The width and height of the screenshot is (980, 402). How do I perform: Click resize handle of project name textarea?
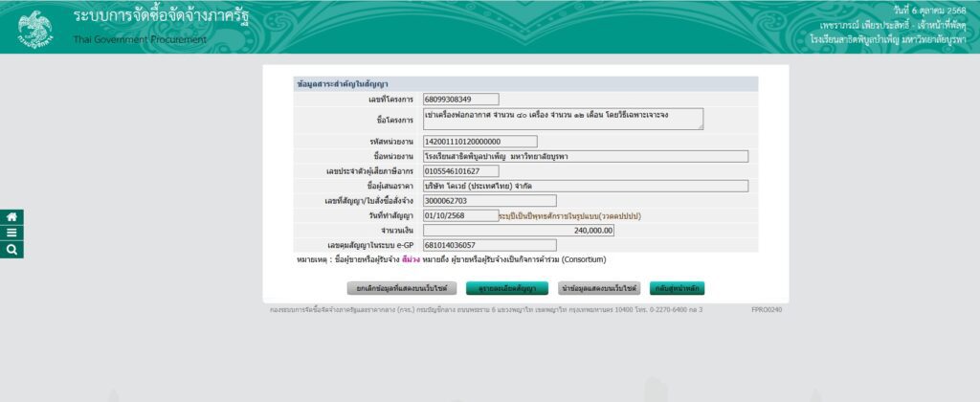coord(700,126)
